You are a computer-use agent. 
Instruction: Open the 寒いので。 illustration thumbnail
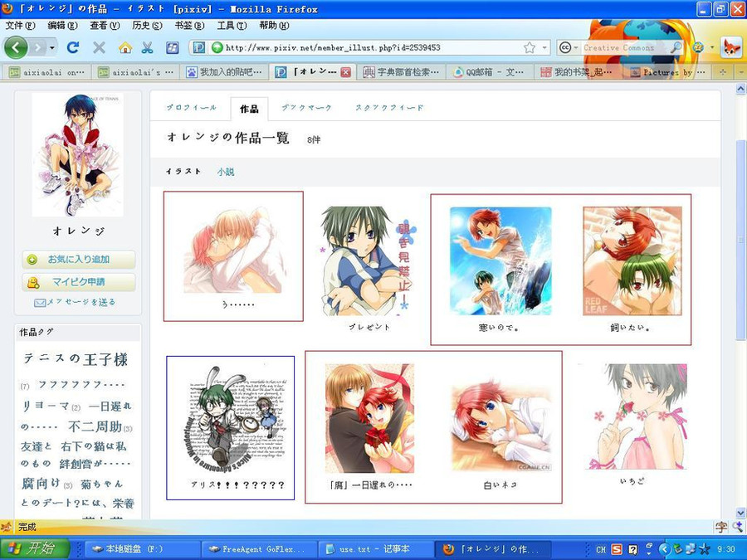click(x=500, y=261)
